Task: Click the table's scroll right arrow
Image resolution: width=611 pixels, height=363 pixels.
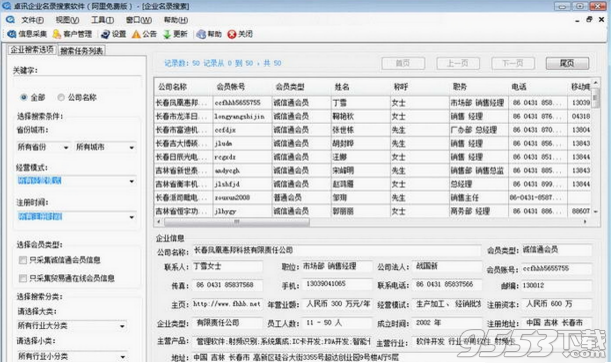Action: [x=585, y=222]
